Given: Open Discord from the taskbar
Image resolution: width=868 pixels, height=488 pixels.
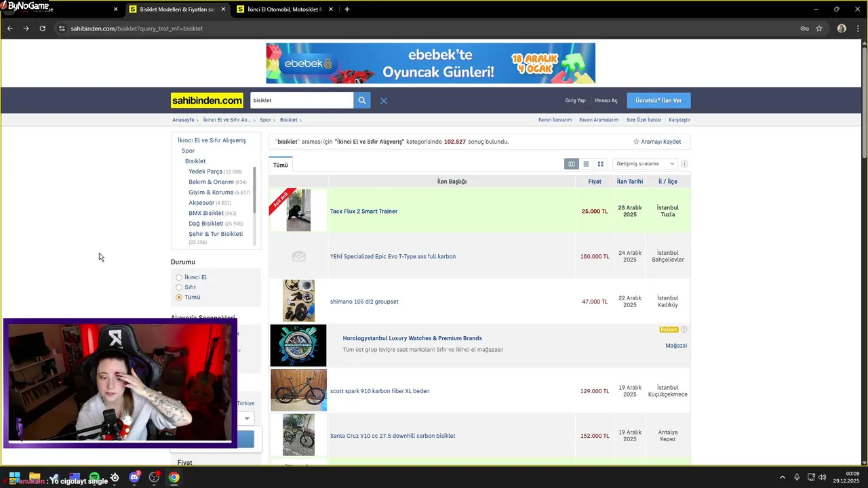Looking at the screenshot, I should 134,477.
